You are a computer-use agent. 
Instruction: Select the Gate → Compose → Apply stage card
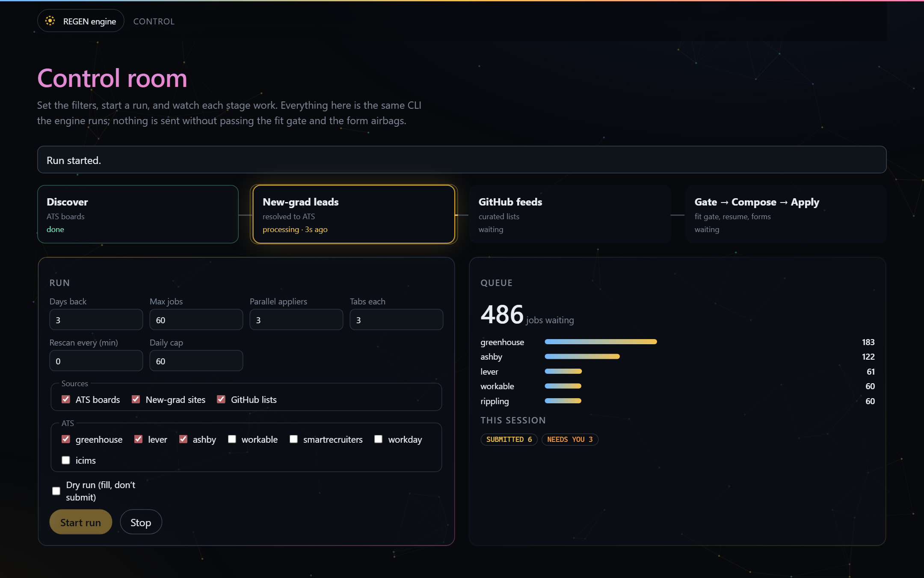click(x=785, y=214)
